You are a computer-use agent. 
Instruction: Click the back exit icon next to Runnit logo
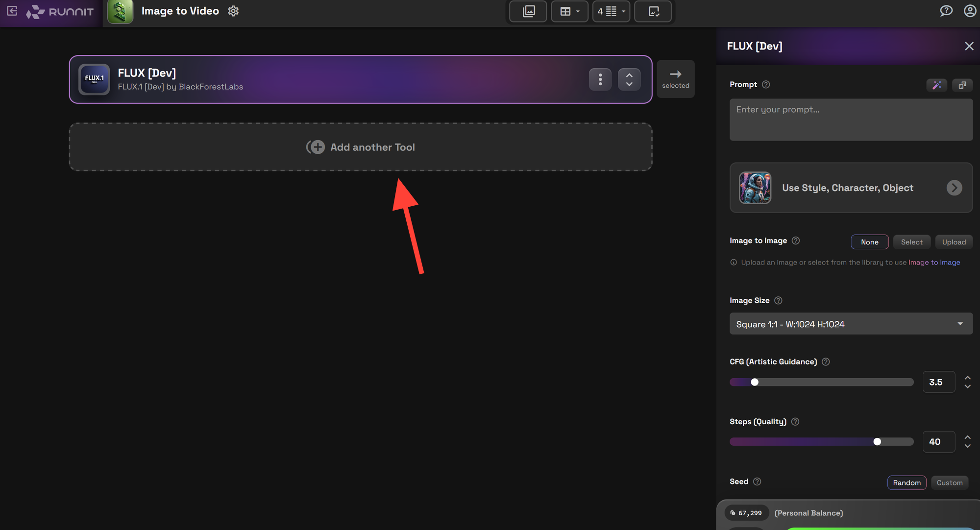12,11
